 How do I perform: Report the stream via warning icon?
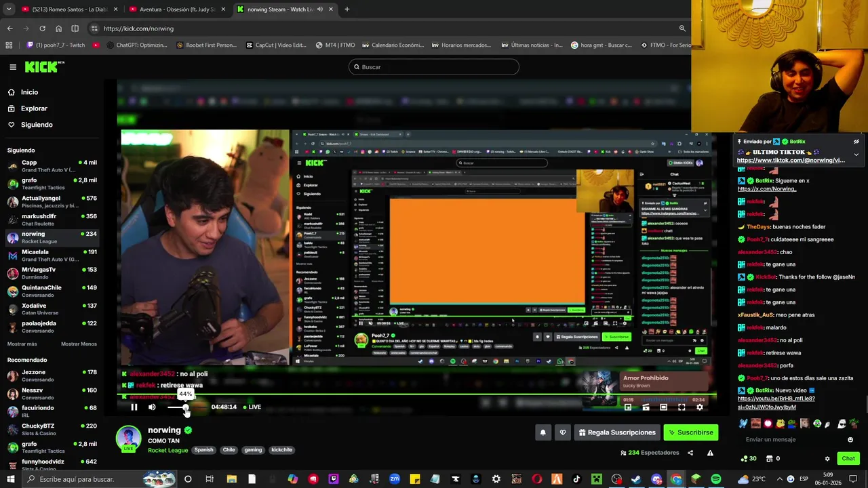click(710, 453)
